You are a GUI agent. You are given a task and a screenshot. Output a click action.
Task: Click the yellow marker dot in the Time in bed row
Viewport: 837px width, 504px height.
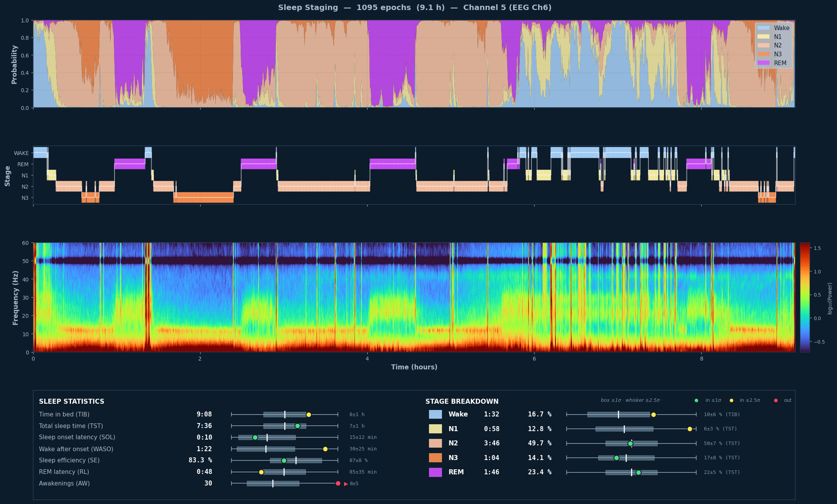(x=309, y=415)
